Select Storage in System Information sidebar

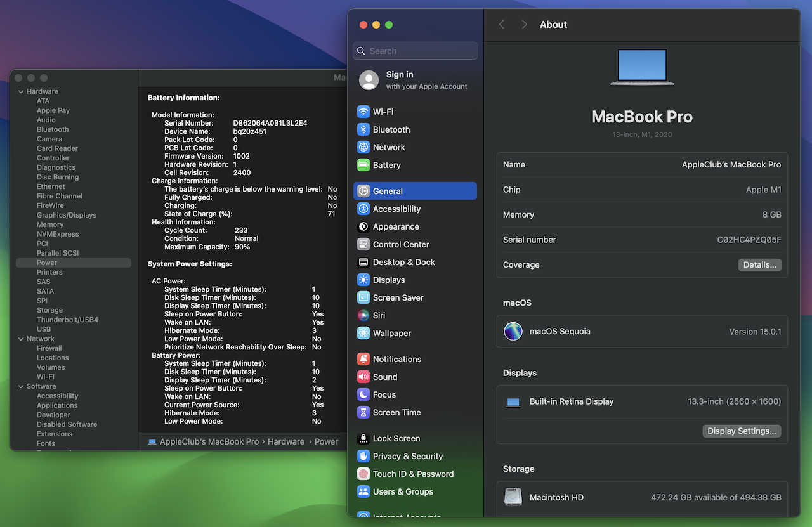pyautogui.click(x=49, y=310)
